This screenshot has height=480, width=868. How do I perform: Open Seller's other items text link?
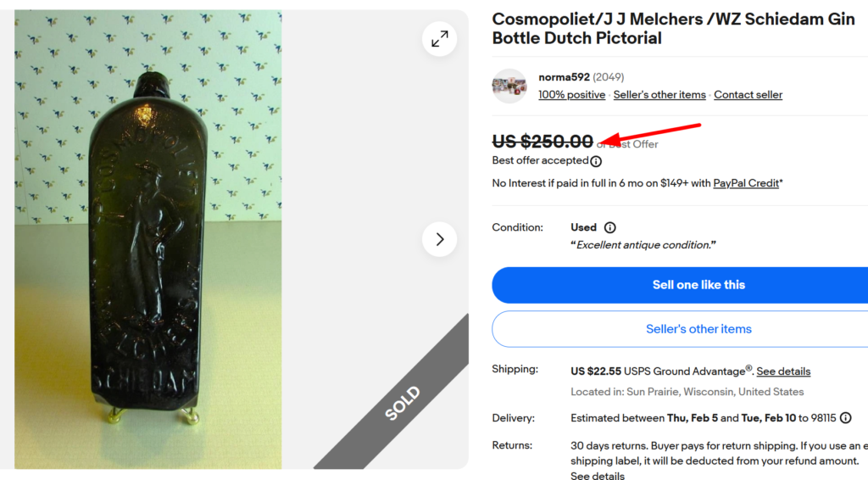(659, 95)
